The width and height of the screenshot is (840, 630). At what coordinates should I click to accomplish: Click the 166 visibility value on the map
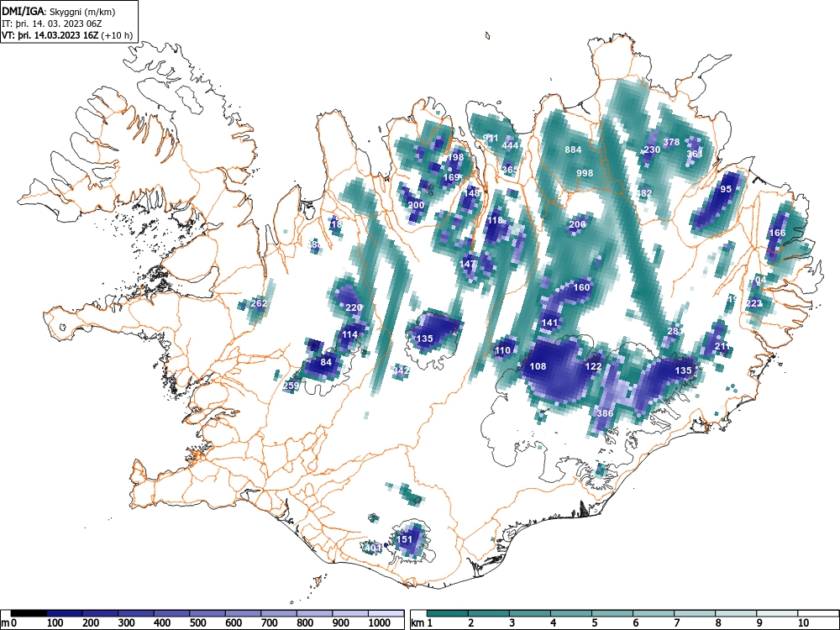(x=777, y=233)
